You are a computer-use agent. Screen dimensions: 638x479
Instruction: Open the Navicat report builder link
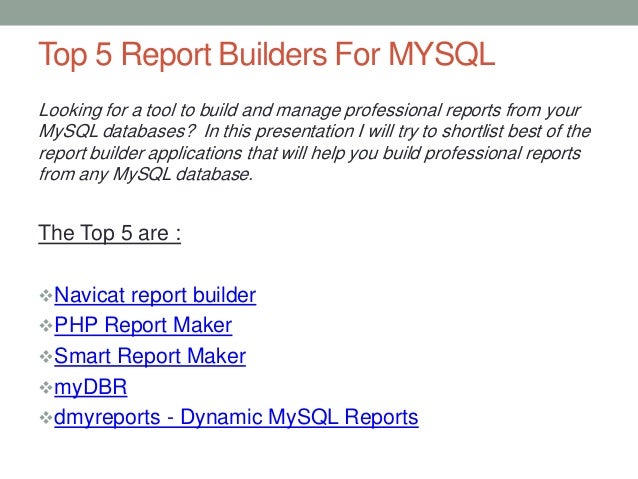click(155, 295)
